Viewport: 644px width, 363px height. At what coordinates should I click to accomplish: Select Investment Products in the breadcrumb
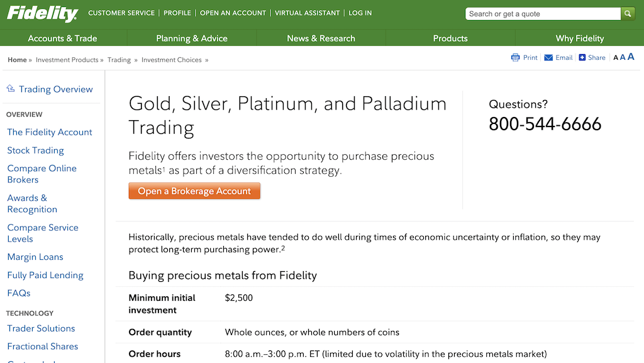point(67,60)
